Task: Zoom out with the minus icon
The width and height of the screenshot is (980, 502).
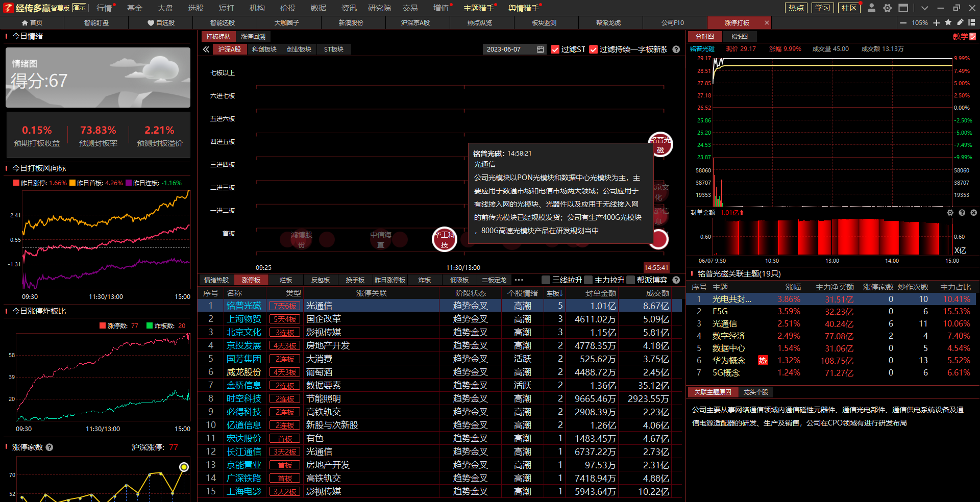Action: [x=903, y=23]
